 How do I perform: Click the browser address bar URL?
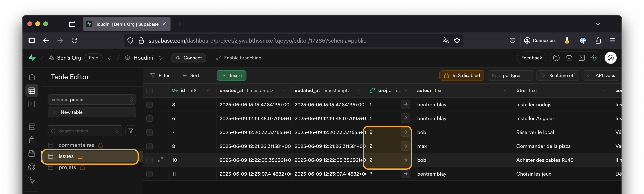[x=257, y=40]
